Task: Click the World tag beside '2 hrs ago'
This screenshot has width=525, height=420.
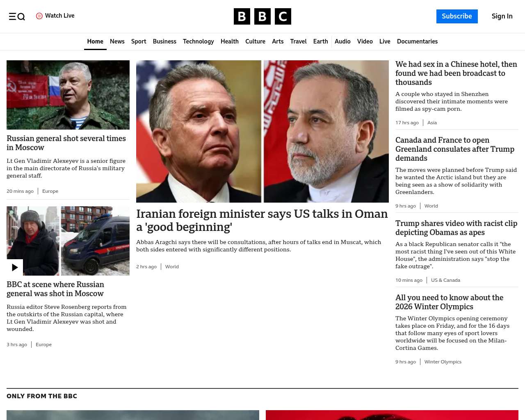Action: click(x=172, y=267)
